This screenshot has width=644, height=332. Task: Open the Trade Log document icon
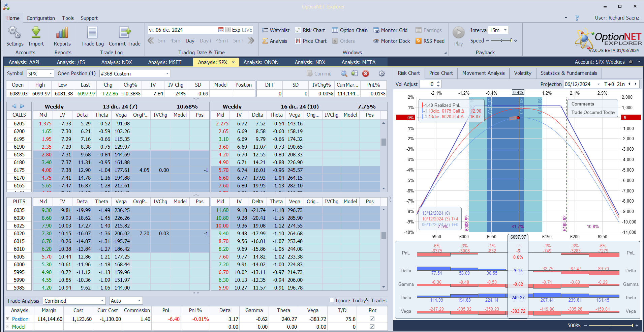point(92,32)
